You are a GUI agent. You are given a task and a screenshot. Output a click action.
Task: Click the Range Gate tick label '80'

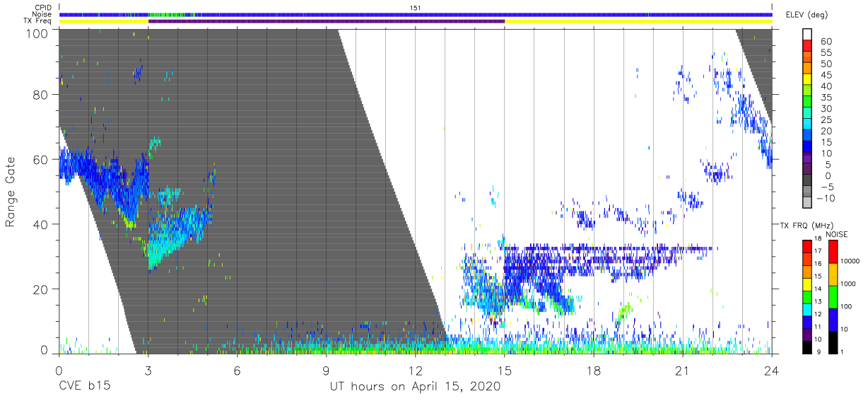40,95
